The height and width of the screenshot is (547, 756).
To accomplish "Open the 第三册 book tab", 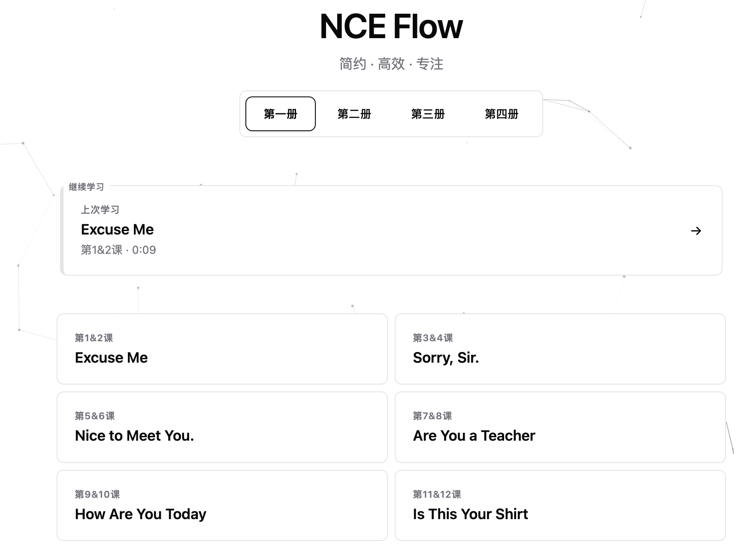I will (428, 114).
